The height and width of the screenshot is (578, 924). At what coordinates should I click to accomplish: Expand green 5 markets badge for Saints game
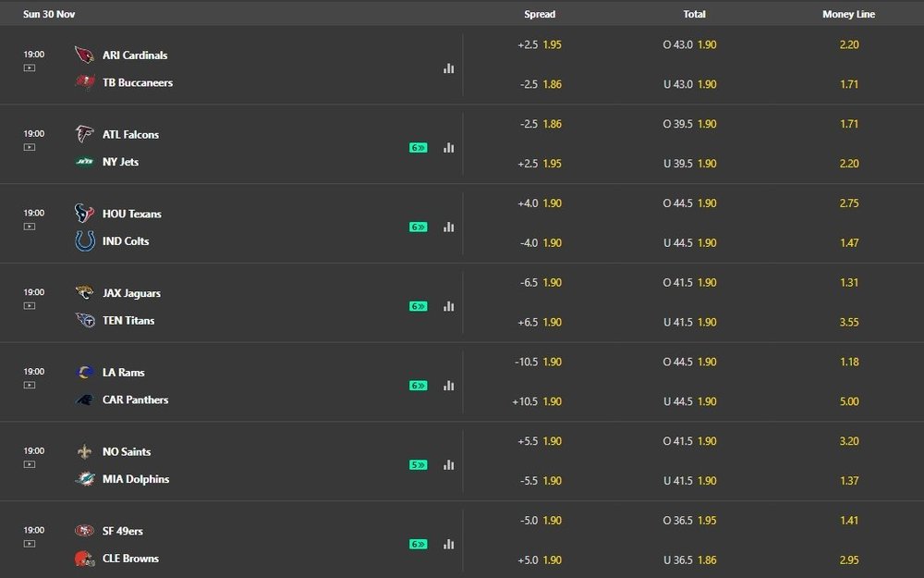click(x=418, y=465)
